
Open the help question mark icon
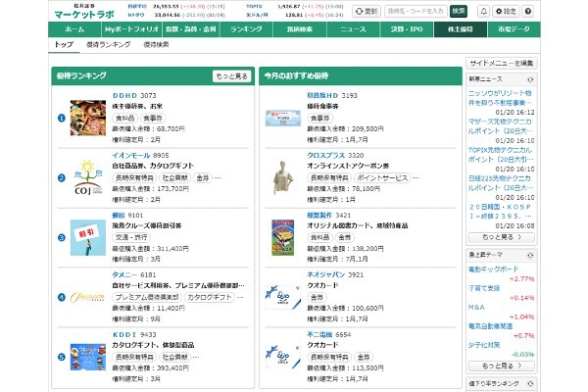click(528, 11)
